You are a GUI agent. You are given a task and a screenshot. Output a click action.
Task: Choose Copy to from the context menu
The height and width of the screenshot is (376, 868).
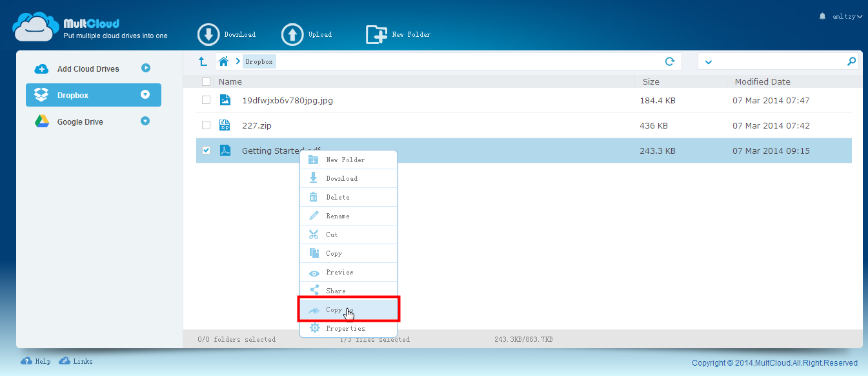coord(348,309)
